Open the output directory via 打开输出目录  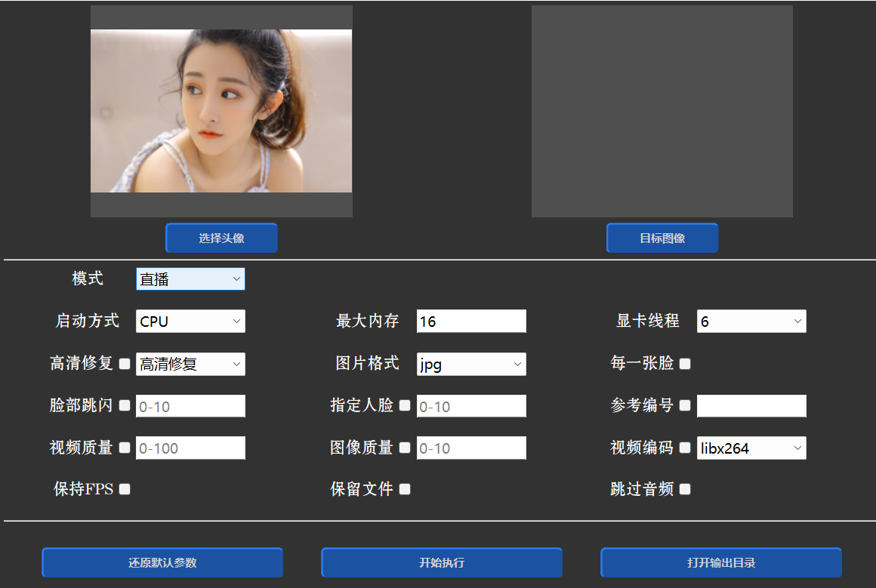pyautogui.click(x=720, y=562)
